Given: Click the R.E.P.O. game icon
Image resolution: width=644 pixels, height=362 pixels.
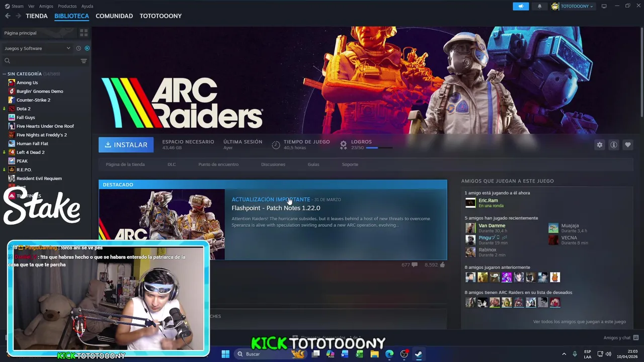Looking at the screenshot, I should [x=12, y=169].
